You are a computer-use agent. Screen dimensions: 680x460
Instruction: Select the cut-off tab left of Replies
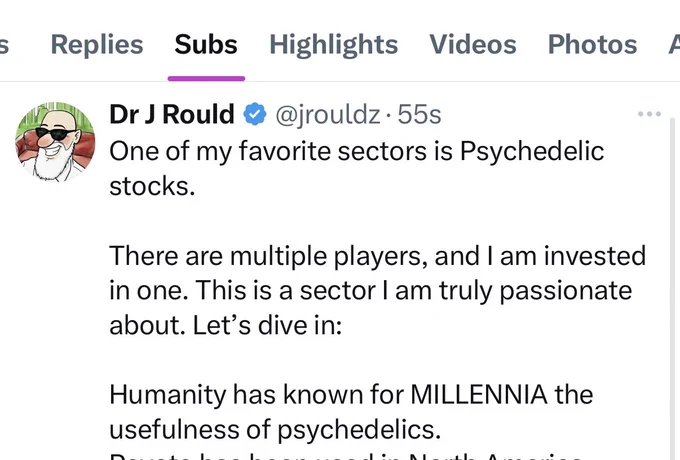tap(4, 46)
